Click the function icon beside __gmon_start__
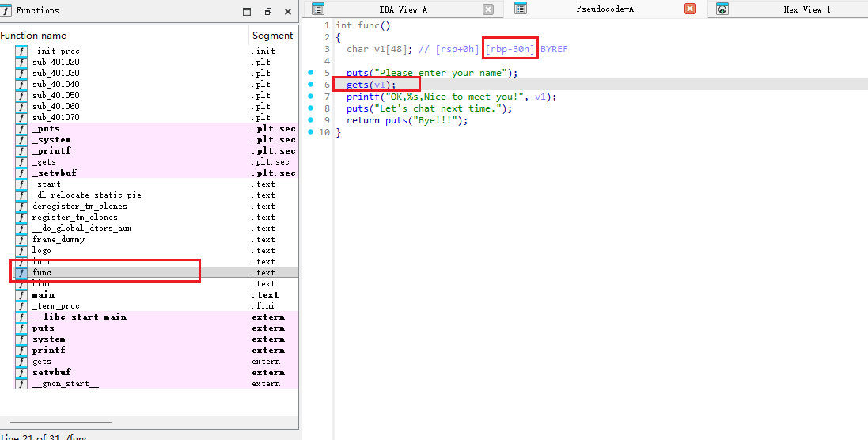Image resolution: width=868 pixels, height=440 pixels. [21, 384]
